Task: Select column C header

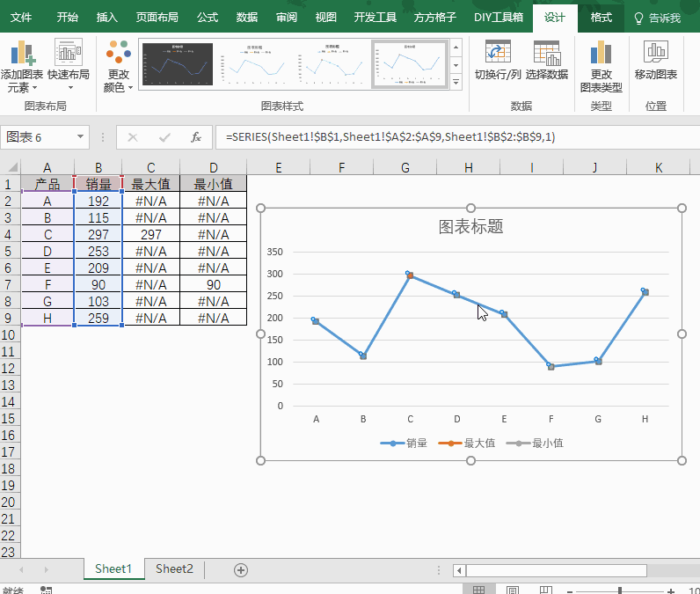Action: tap(151, 167)
